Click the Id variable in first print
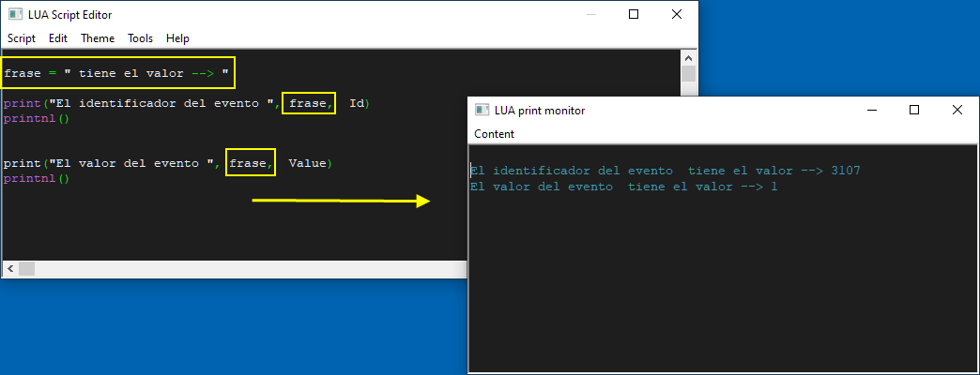Viewport: 980px width, 375px height. pos(357,103)
